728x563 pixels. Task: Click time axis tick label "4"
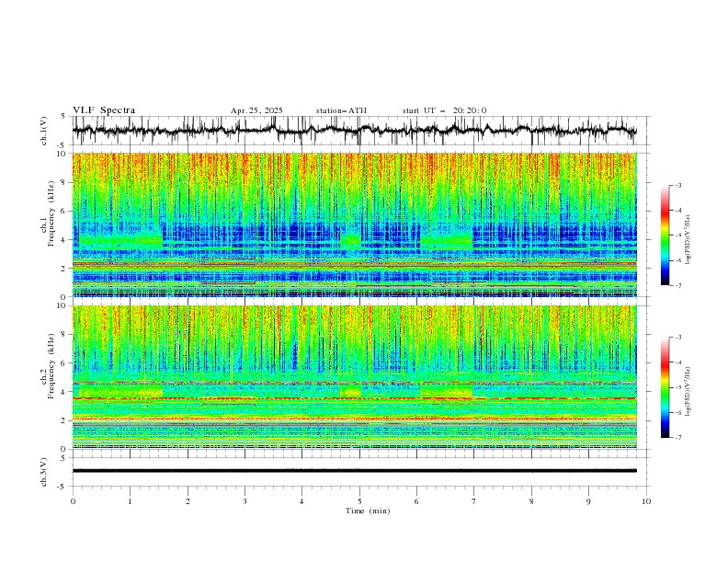click(x=301, y=501)
